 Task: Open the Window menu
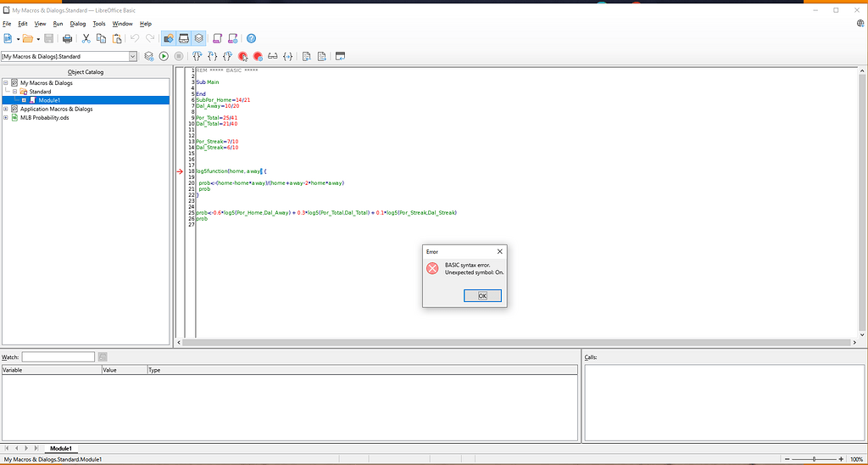(x=122, y=24)
